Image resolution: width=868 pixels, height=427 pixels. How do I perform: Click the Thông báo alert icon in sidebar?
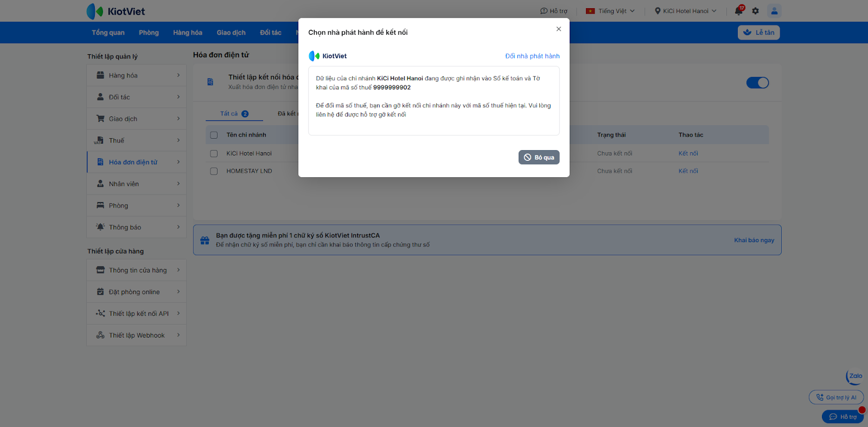pyautogui.click(x=100, y=227)
